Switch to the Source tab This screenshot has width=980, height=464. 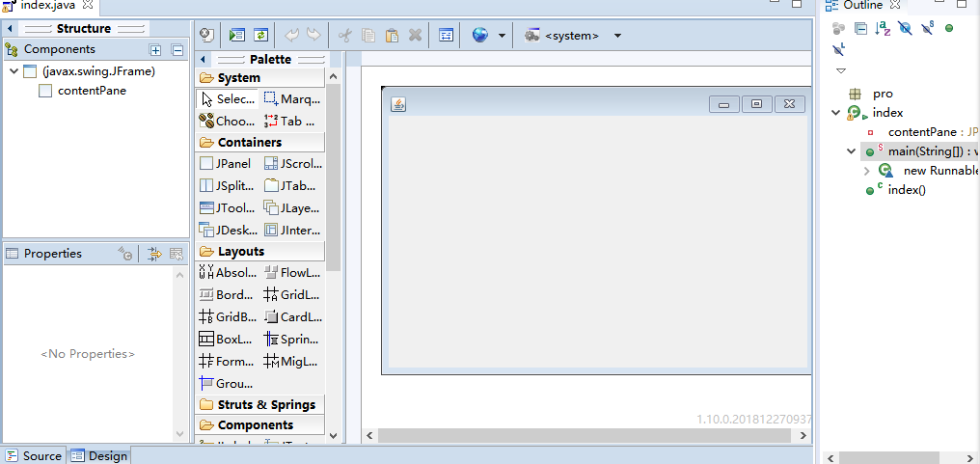(x=34, y=456)
